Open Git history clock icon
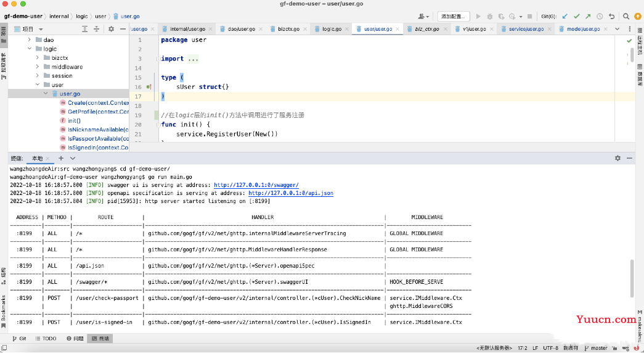This screenshot has width=644, height=353. click(600, 17)
